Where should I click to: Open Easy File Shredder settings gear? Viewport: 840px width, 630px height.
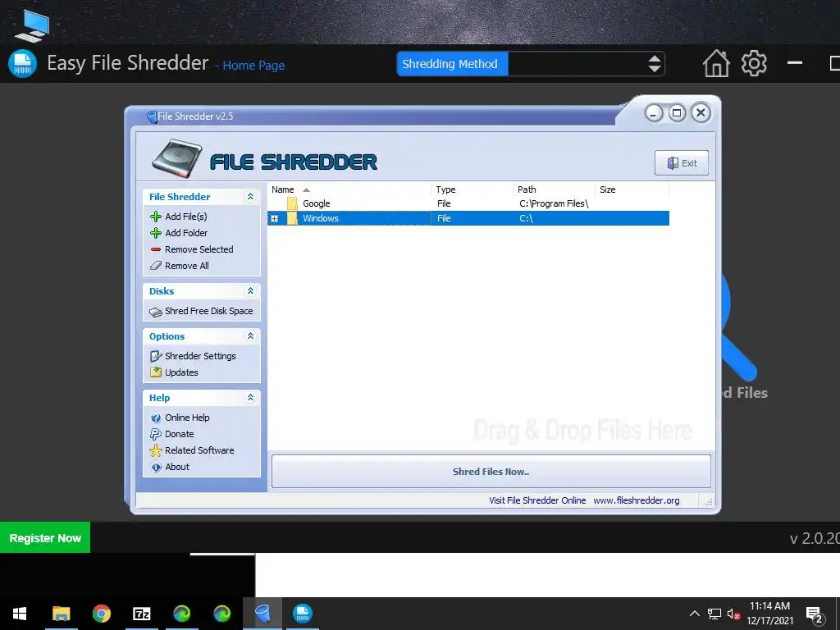click(x=754, y=64)
